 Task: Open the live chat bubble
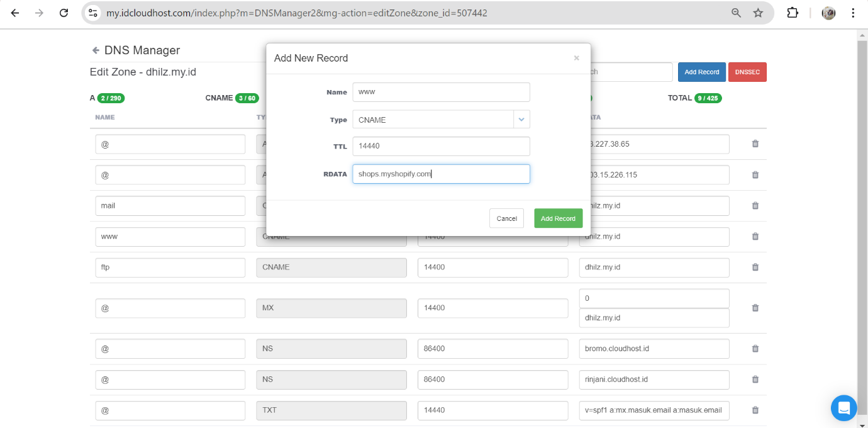tap(843, 407)
